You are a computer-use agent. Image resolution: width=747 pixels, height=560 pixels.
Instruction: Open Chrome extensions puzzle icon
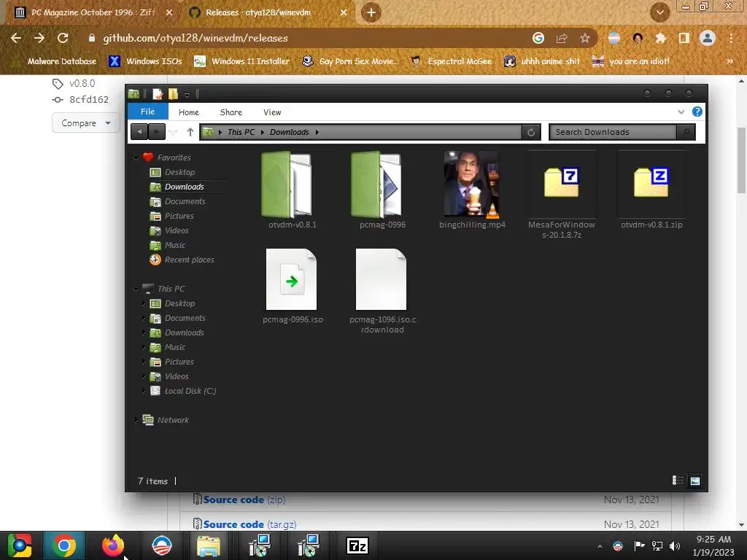(660, 38)
